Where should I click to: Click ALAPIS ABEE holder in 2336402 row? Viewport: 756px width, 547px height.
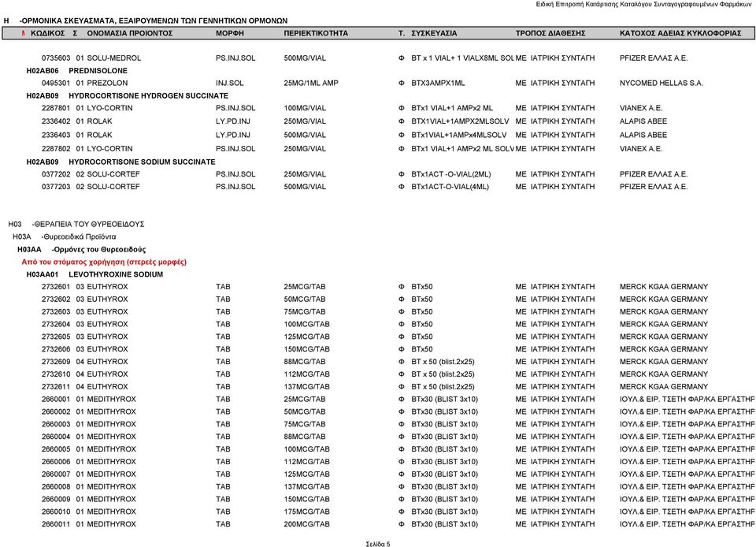(x=643, y=121)
